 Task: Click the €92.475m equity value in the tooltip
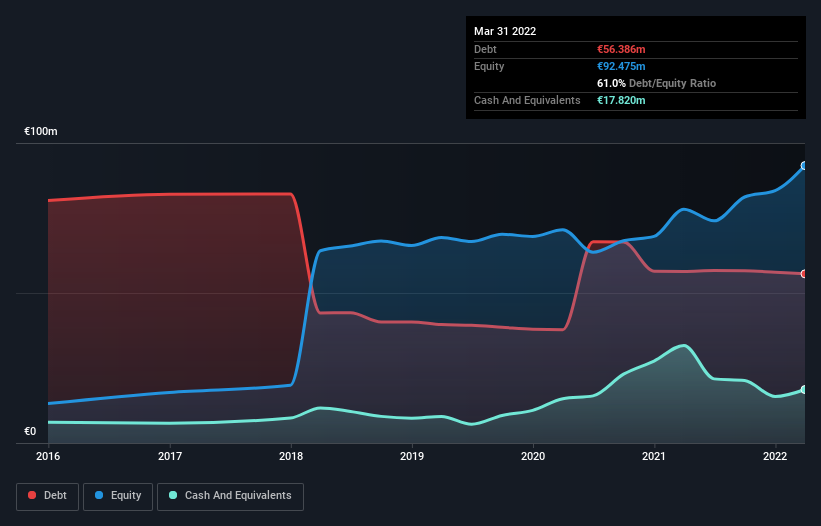(621, 66)
